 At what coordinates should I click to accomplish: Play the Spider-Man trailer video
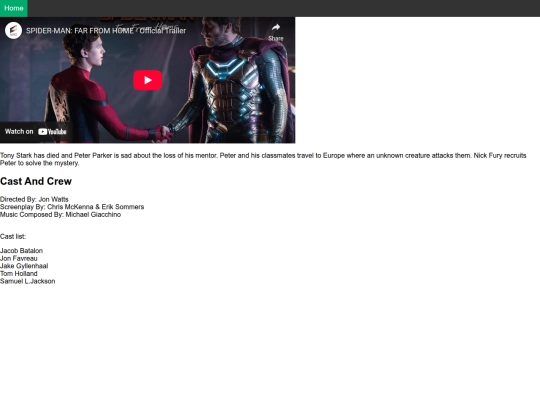pyautogui.click(x=148, y=80)
